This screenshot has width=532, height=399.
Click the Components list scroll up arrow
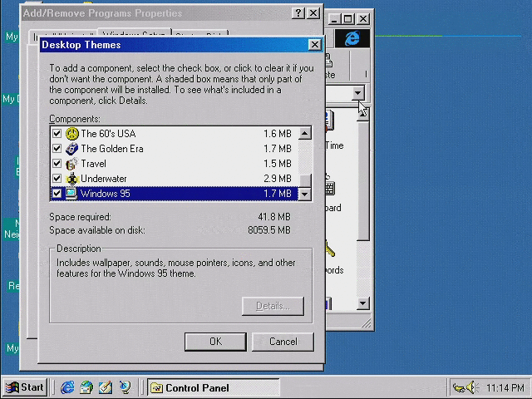pyautogui.click(x=305, y=133)
